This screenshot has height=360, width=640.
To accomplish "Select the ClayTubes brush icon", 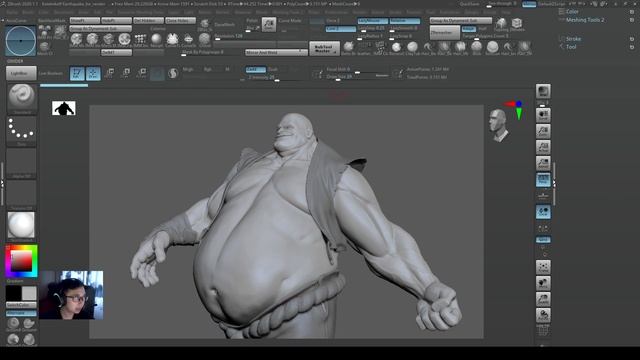I will click(x=412, y=47).
